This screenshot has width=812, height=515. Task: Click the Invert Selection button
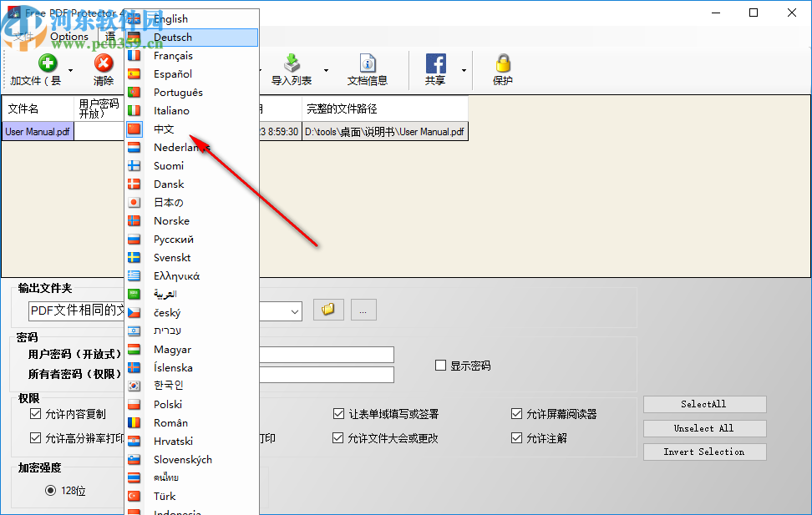coord(704,451)
